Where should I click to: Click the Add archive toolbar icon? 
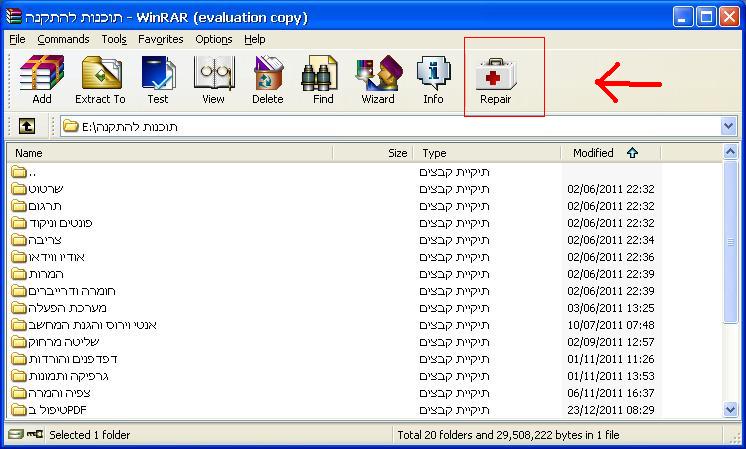(x=42, y=72)
